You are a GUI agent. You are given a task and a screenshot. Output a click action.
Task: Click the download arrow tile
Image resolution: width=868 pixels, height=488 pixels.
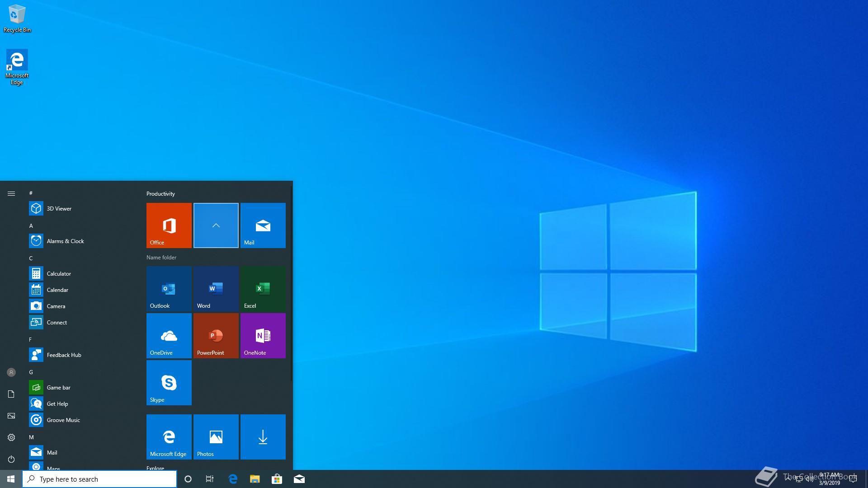tap(263, 437)
